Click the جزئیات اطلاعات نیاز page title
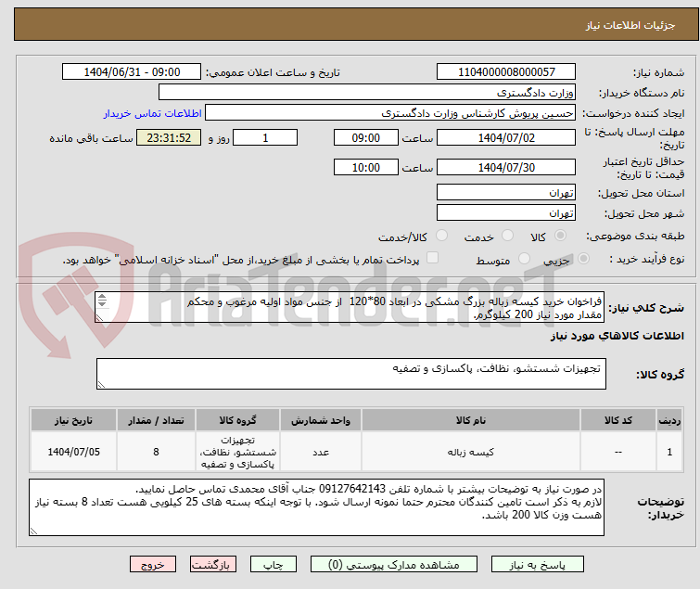700x589 pixels. click(x=630, y=25)
